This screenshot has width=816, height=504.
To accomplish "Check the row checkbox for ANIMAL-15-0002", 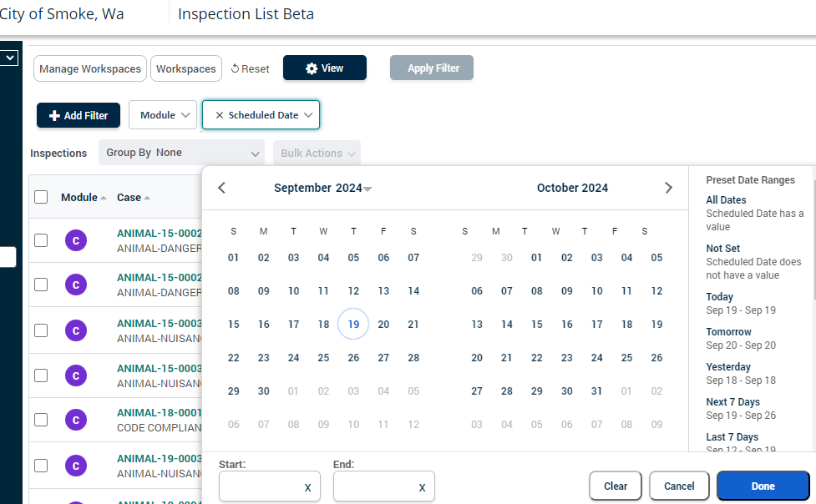I will (x=41, y=240).
